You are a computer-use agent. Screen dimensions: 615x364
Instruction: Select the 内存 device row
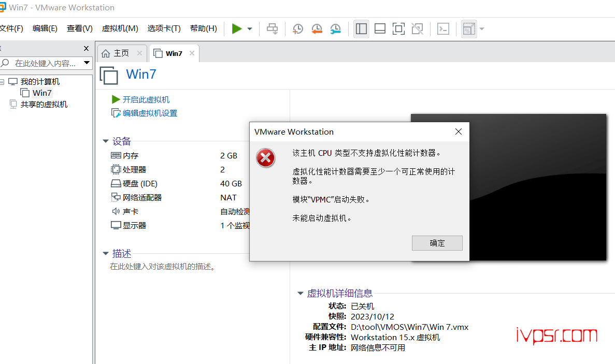(180, 155)
